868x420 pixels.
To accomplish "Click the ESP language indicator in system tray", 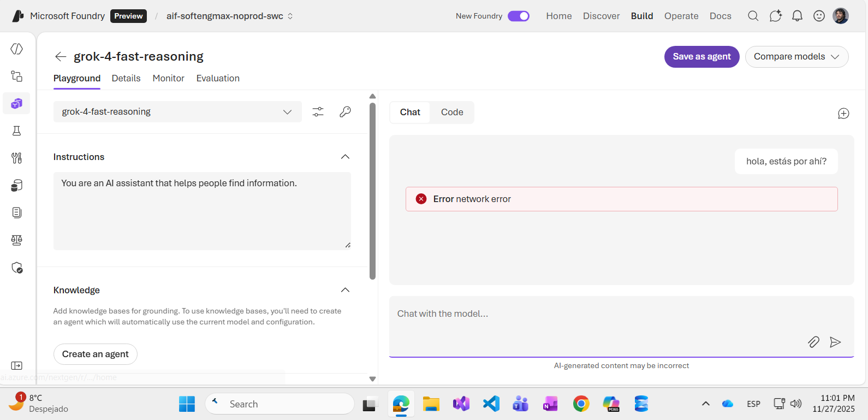I will pyautogui.click(x=753, y=404).
